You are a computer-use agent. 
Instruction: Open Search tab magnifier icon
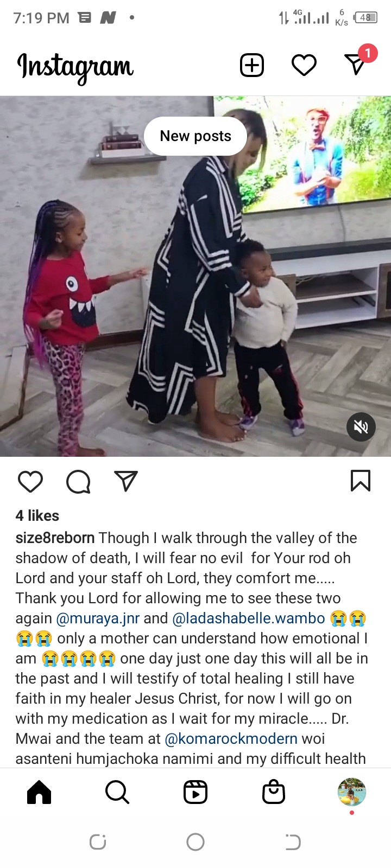(117, 792)
